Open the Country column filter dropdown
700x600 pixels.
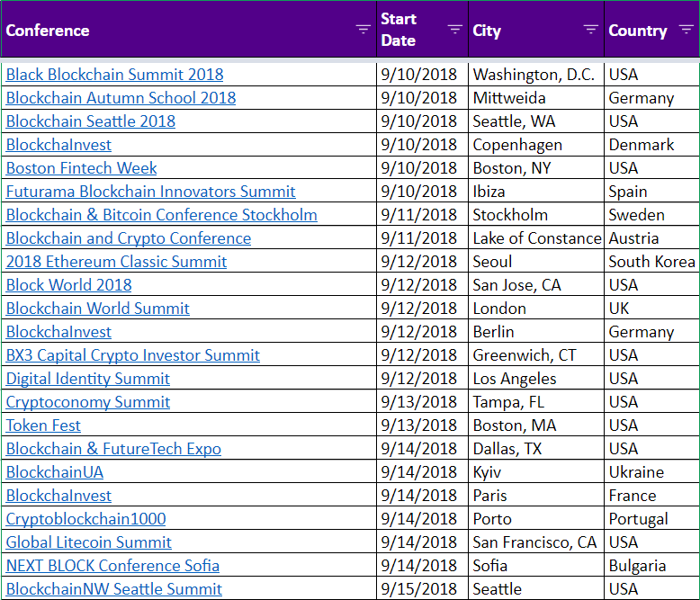(687, 30)
